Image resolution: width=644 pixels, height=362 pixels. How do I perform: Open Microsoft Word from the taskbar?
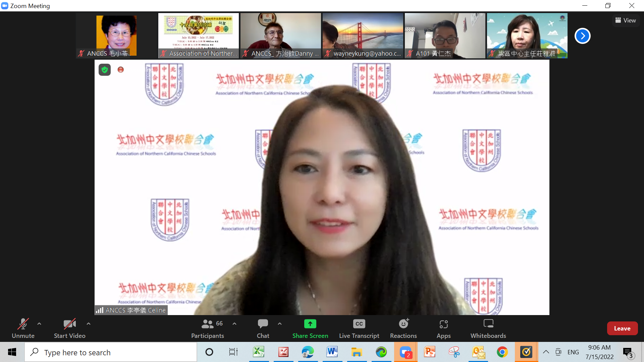[x=332, y=352]
